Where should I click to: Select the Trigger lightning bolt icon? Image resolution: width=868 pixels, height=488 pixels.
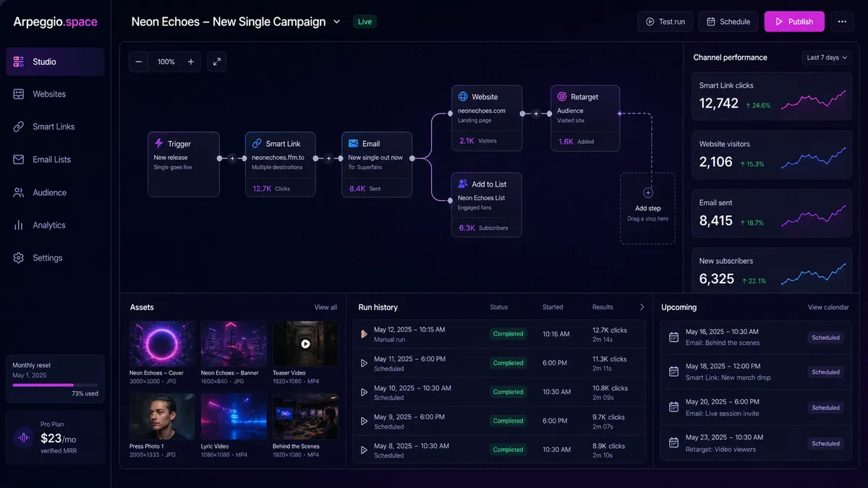click(x=158, y=143)
